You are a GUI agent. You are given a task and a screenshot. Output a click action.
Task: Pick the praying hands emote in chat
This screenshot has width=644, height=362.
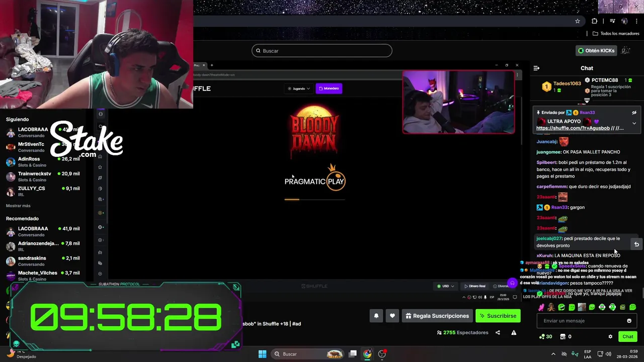(551, 307)
